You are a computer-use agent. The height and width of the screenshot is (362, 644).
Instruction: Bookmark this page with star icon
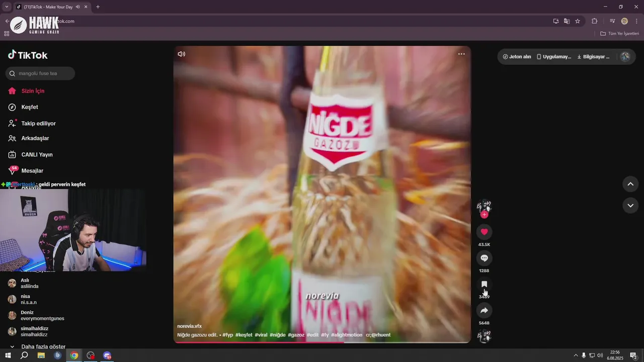point(578,21)
